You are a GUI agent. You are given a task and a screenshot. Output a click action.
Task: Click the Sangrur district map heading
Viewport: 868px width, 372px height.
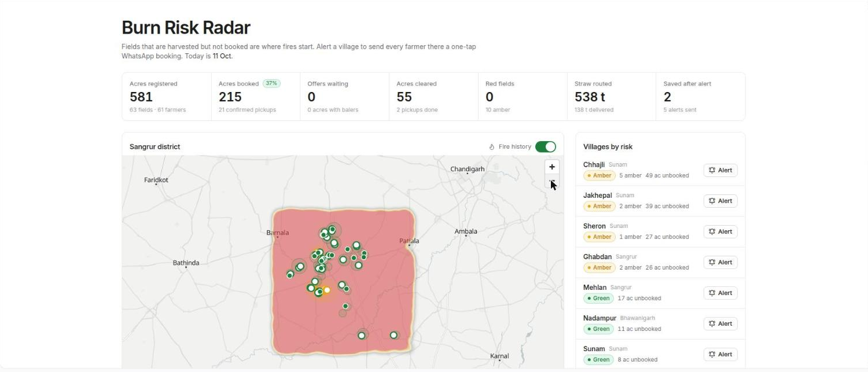tap(155, 146)
